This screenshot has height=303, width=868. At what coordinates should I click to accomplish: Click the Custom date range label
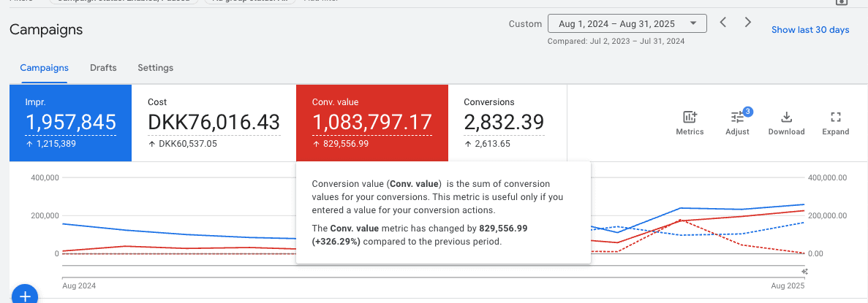525,24
